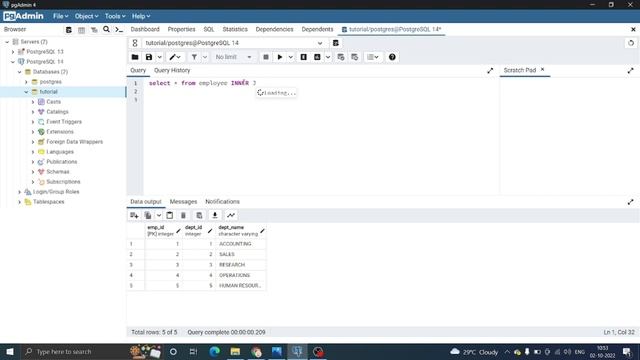Switch to the Notifications tab

point(222,202)
